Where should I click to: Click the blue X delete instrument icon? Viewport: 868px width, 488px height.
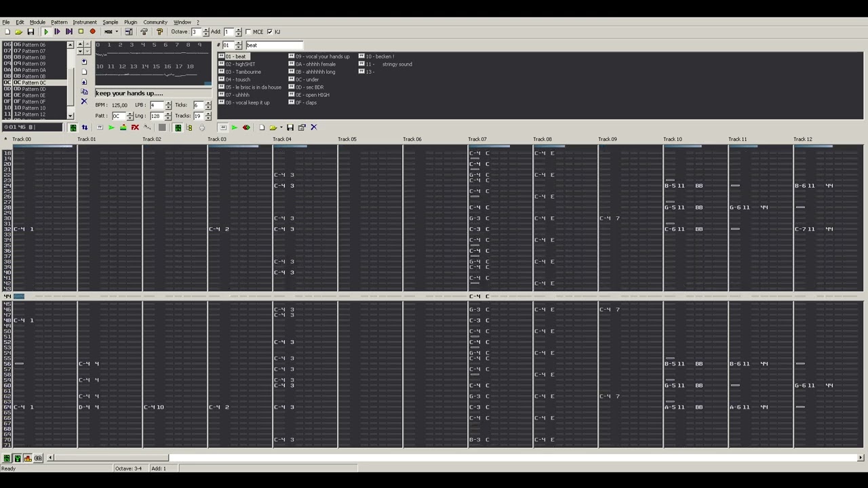(314, 127)
